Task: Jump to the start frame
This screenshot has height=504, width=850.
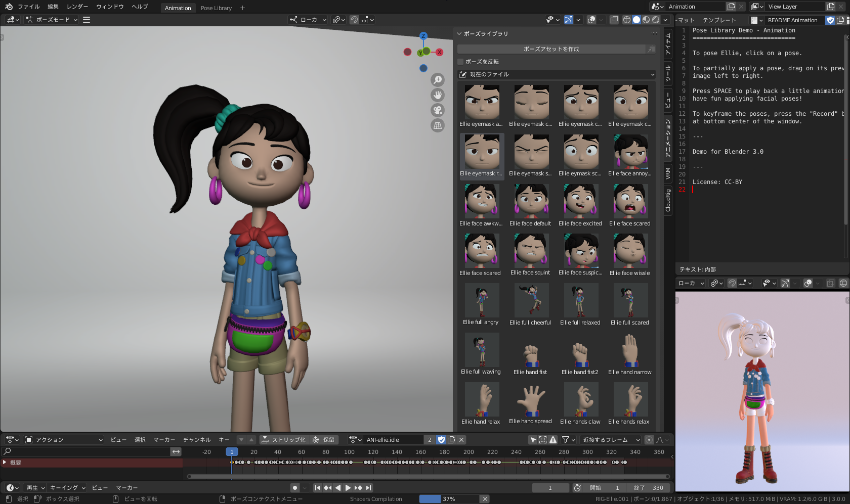Action: [x=317, y=488]
